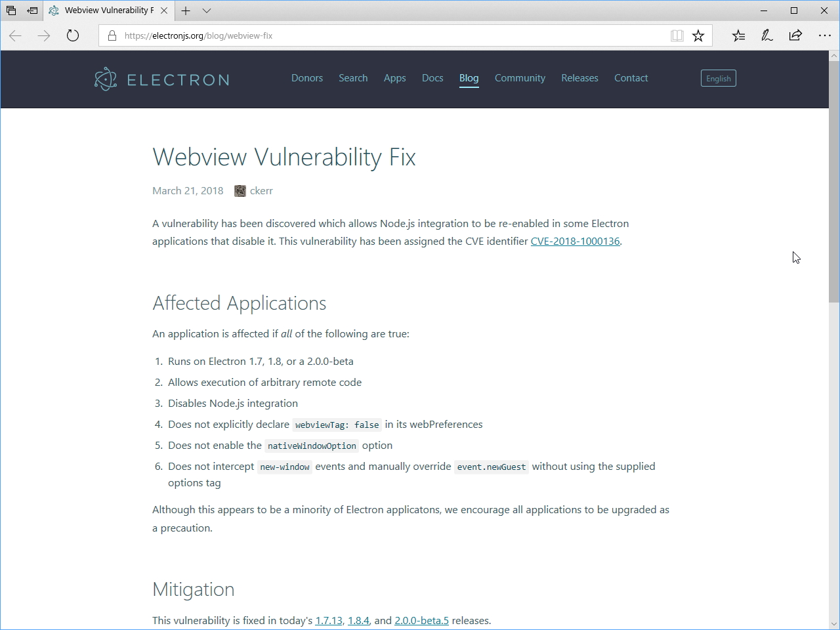Add page to favorites star
The image size is (840, 630).
pyautogui.click(x=698, y=35)
